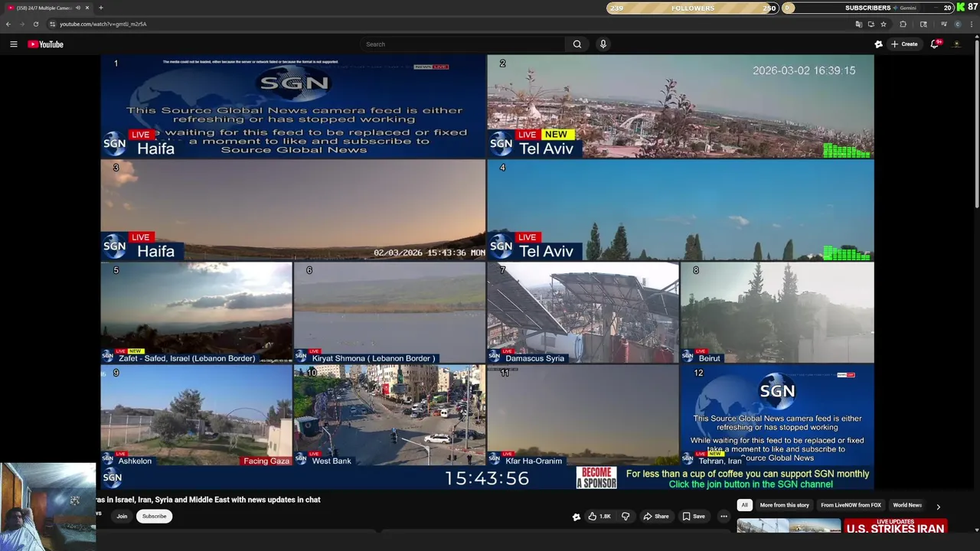Click the webcam overlay in corner
This screenshot has width=980, height=551.
47,507
